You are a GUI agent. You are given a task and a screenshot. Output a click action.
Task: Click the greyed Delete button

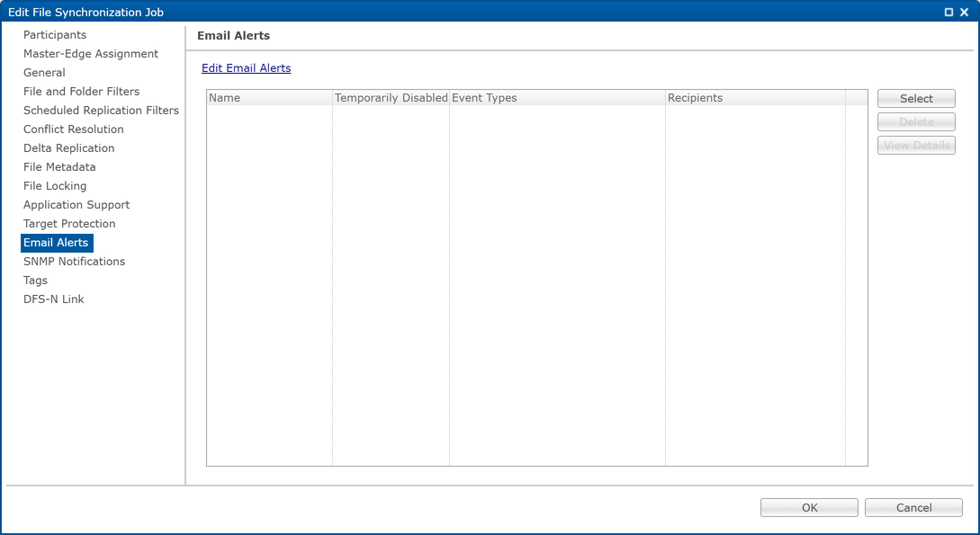point(916,121)
